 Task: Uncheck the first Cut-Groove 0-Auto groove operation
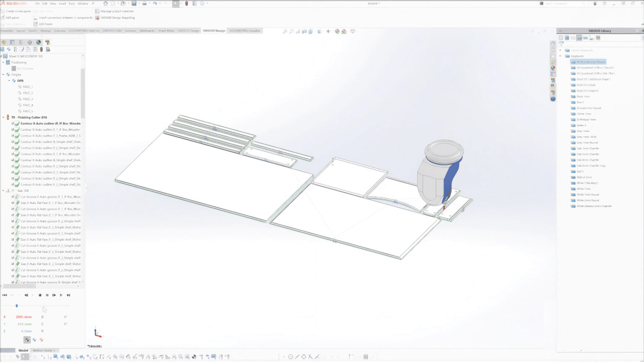pos(13,197)
